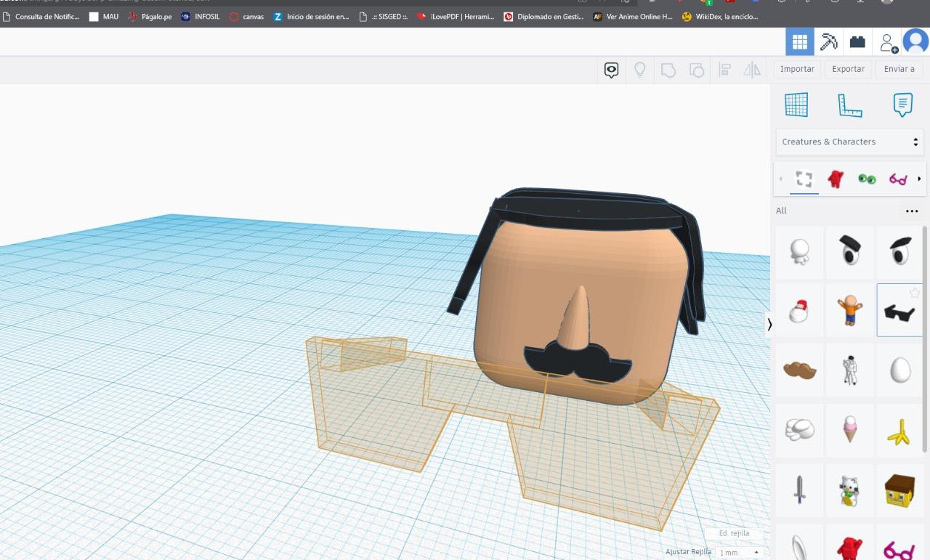Open the Enviar a button

[x=899, y=69]
